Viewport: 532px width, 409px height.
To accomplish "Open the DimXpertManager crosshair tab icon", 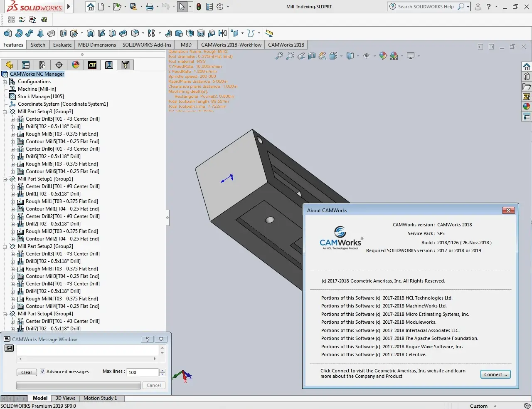I will tap(59, 65).
